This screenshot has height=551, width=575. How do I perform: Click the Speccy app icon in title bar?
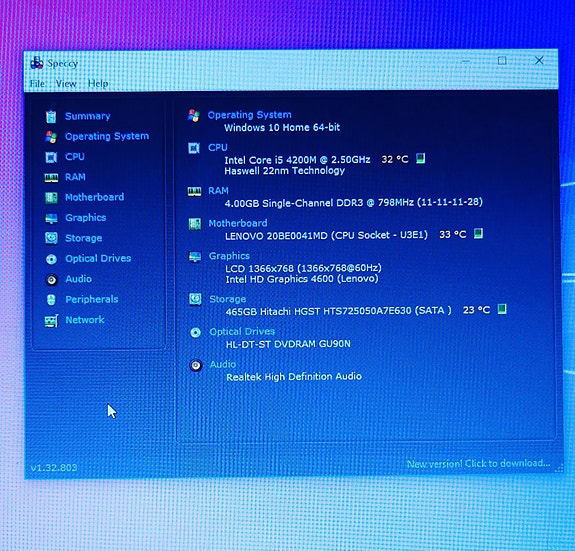click(37, 63)
